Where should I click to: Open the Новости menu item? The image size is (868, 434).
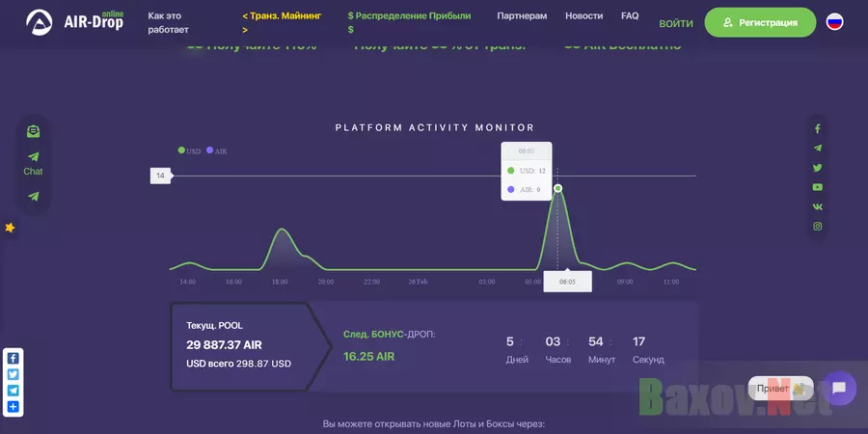click(x=584, y=16)
